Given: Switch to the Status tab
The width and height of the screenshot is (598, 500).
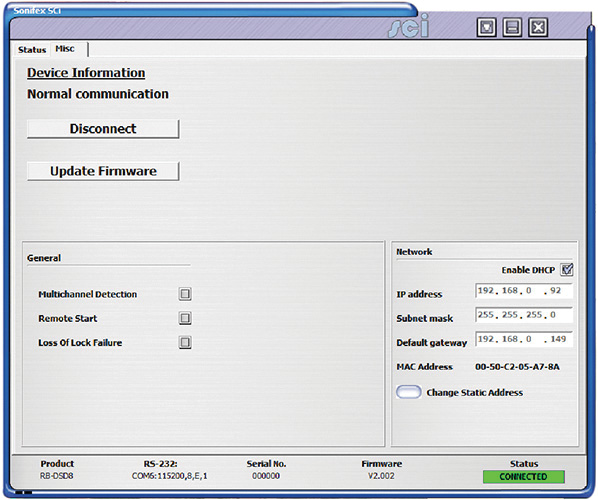Looking at the screenshot, I should coord(32,50).
